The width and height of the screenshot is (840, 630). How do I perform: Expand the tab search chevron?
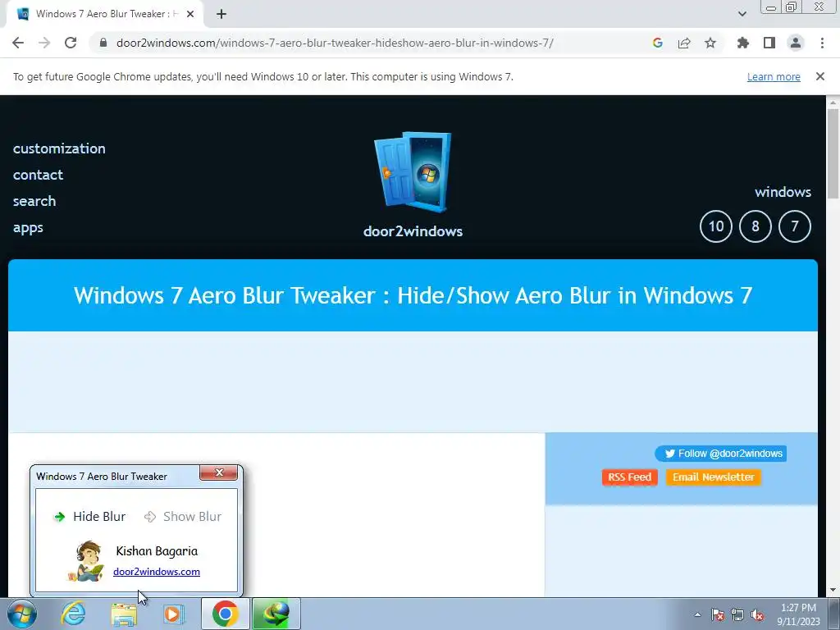(x=742, y=14)
